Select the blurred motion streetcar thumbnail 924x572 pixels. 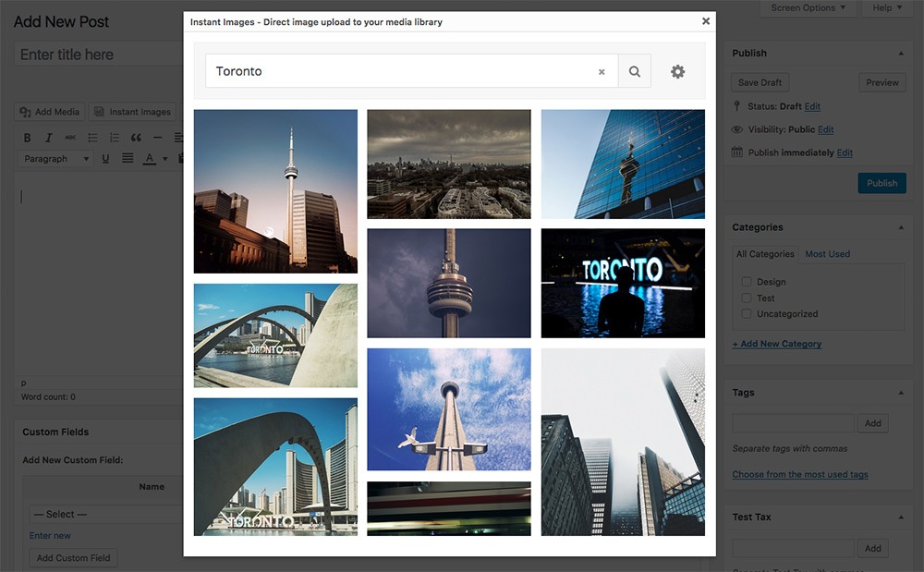[449, 508]
